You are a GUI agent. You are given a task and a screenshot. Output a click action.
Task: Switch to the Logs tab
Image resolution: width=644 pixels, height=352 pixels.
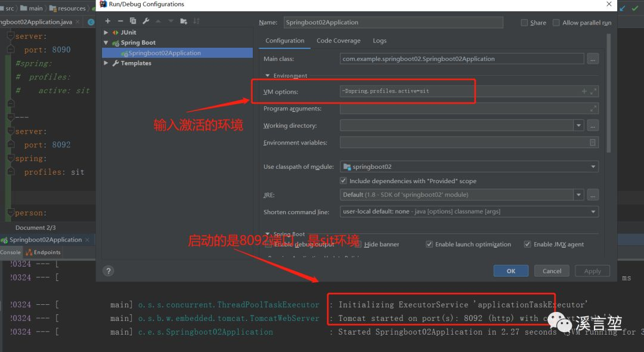(379, 41)
